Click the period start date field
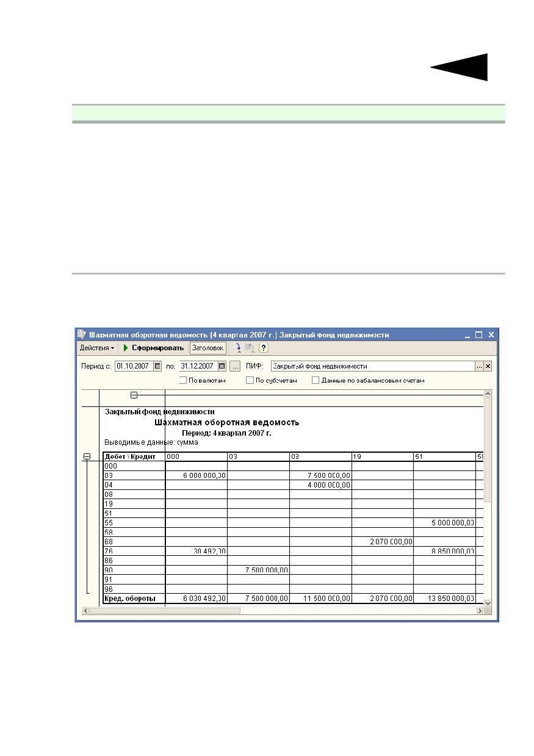Viewport: 534px width, 756px height. point(134,366)
